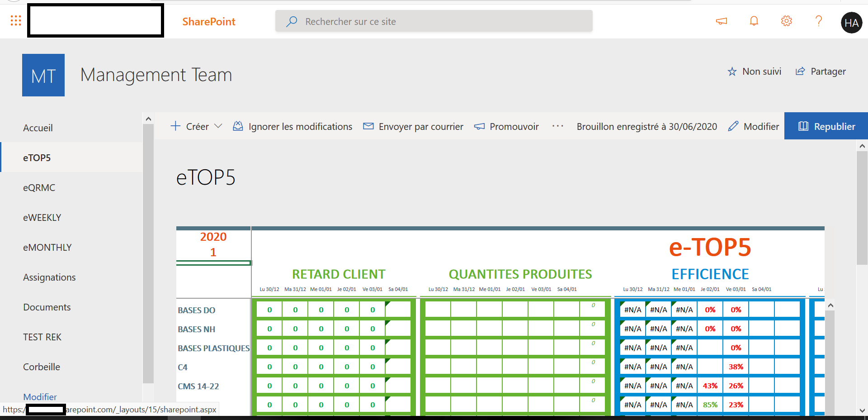Image resolution: width=868 pixels, height=420 pixels.
Task: Open the notifications bell
Action: 754,21
